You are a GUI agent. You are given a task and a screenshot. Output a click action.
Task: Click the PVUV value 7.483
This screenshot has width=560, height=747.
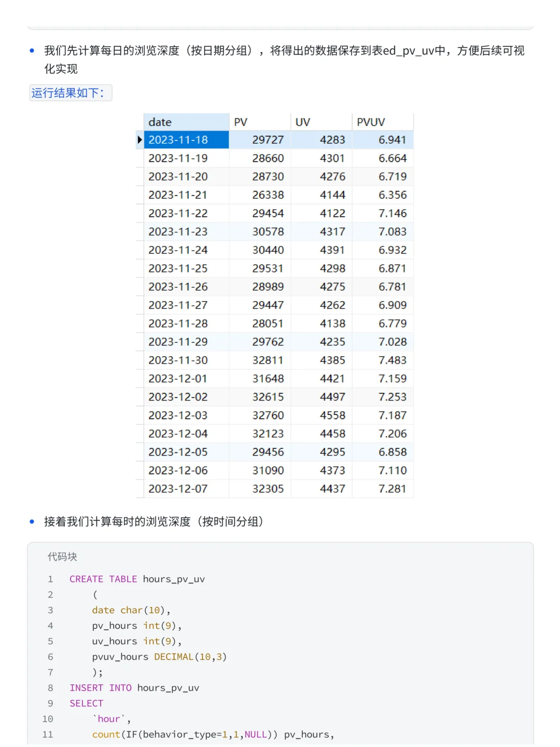point(394,360)
